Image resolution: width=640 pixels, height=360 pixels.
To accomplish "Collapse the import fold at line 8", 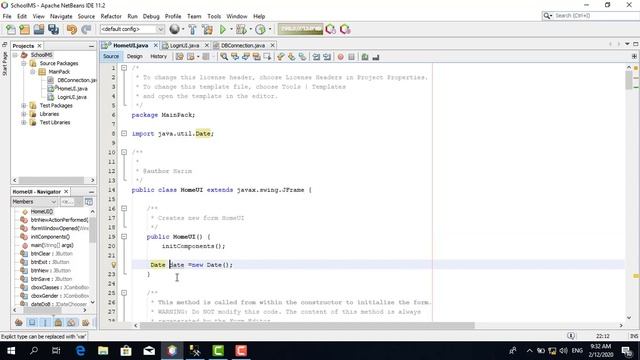I will 124,133.
